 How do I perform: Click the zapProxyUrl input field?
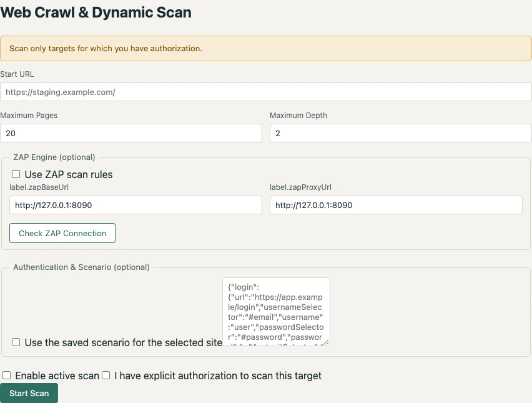396,205
